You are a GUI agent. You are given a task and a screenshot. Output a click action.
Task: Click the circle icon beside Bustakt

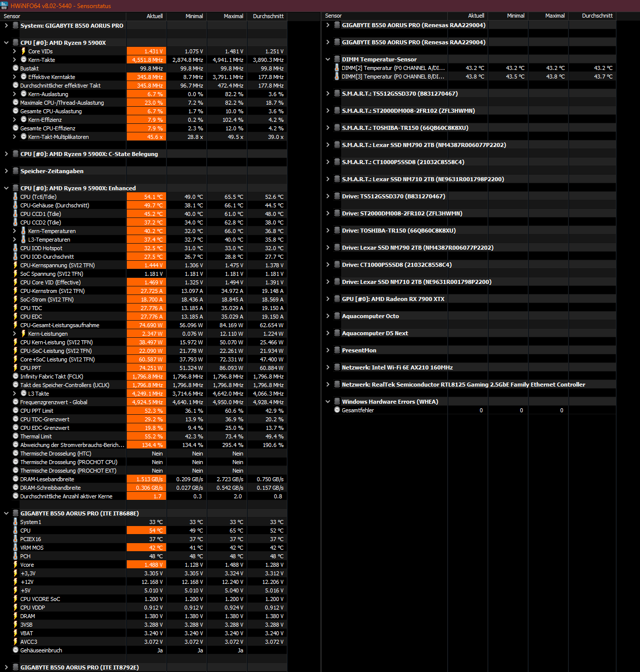pos(15,68)
